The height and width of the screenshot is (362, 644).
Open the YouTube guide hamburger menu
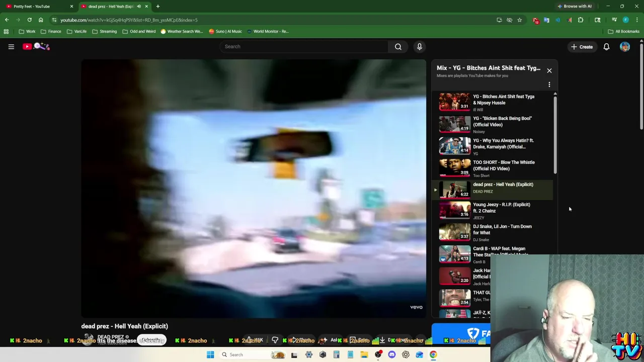pyautogui.click(x=11, y=47)
